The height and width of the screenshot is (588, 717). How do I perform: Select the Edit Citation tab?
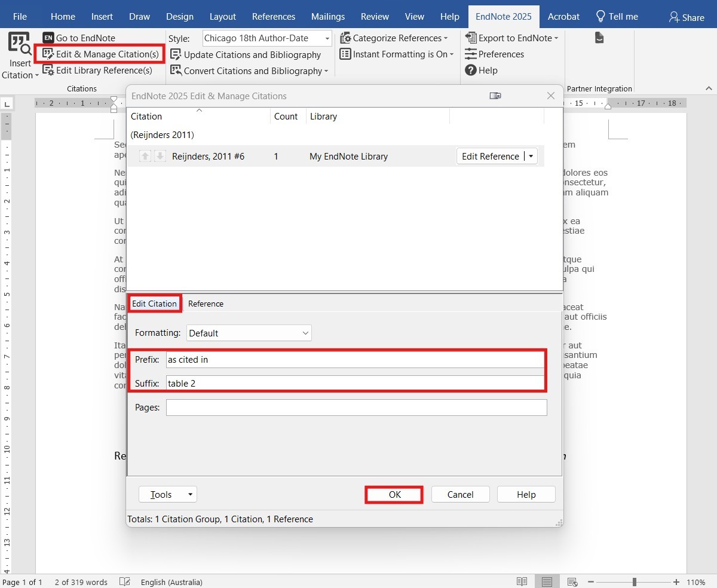coord(154,304)
